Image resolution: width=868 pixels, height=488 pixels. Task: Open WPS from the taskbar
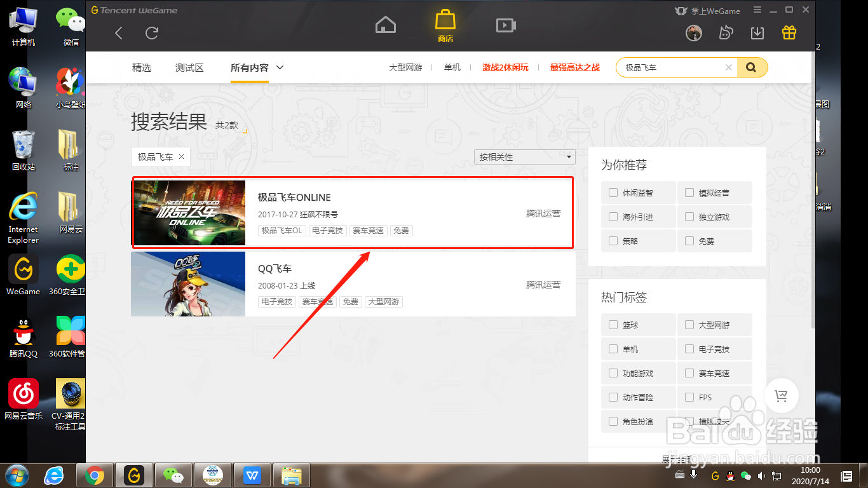252,475
